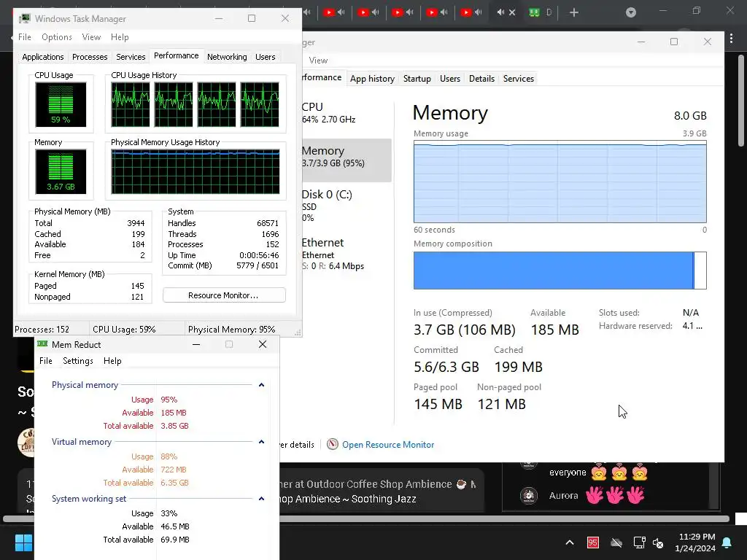Click Aurora's chat avatar

click(528, 495)
